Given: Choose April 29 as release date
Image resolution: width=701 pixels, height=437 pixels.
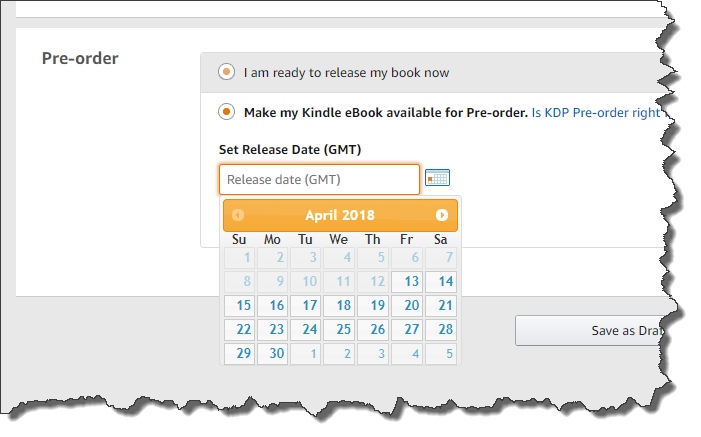Looking at the screenshot, I should [239, 354].
